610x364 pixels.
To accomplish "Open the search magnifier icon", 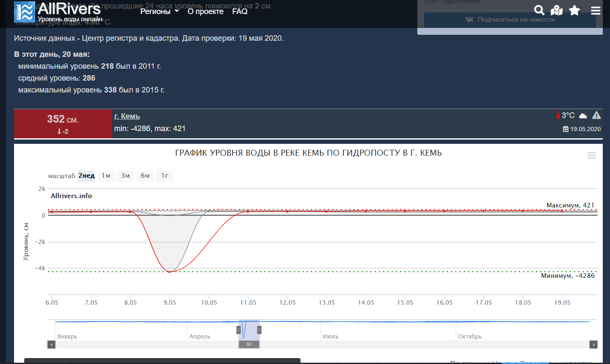I will (x=539, y=10).
